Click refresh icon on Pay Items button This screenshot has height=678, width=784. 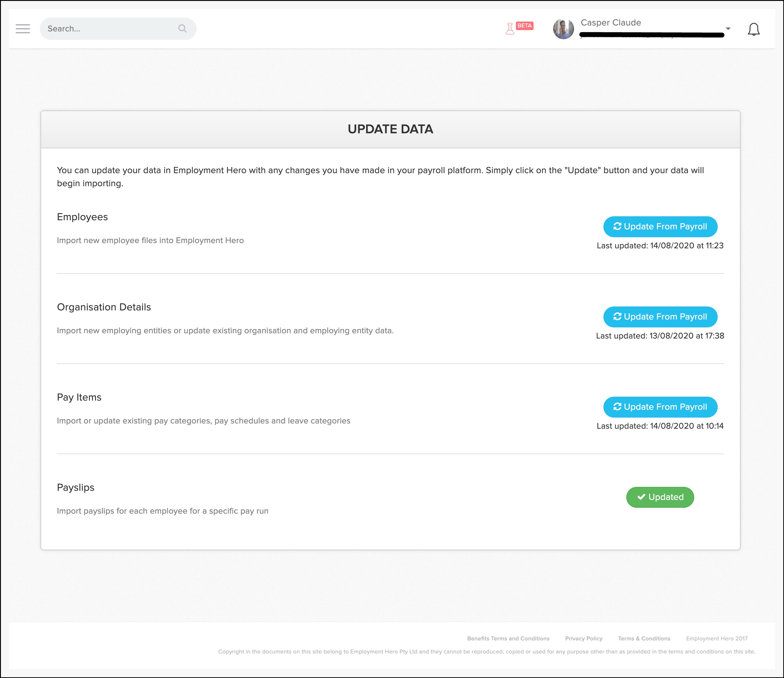tap(617, 406)
